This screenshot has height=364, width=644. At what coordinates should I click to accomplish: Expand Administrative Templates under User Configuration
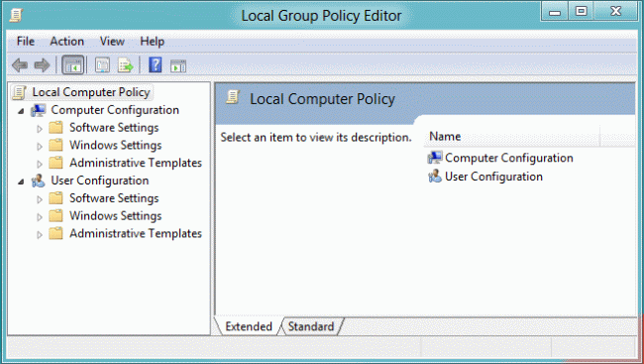(x=40, y=235)
